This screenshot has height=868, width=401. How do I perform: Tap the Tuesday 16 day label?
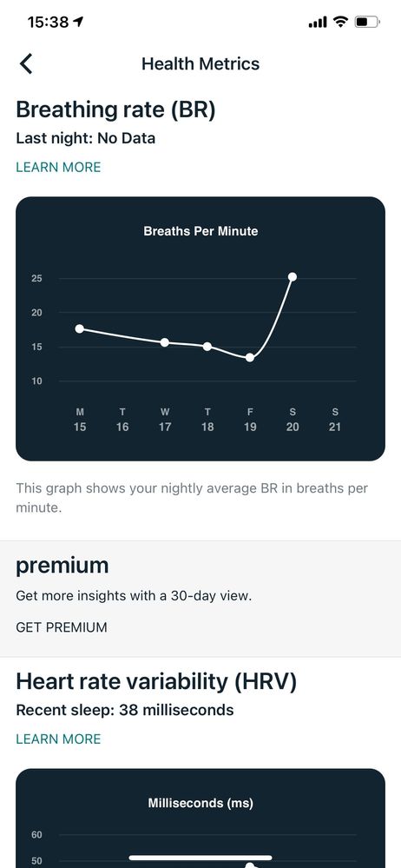pyautogui.click(x=122, y=420)
